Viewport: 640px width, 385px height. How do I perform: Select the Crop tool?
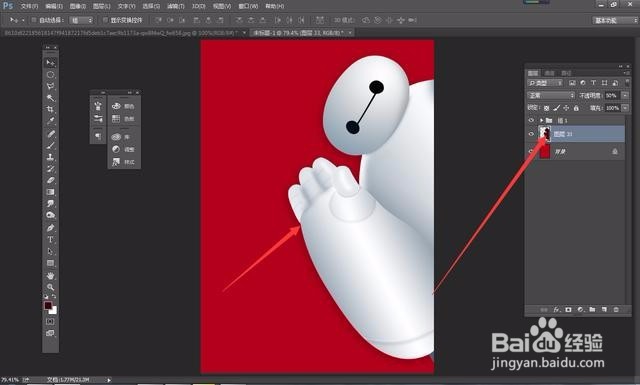[x=50, y=109]
